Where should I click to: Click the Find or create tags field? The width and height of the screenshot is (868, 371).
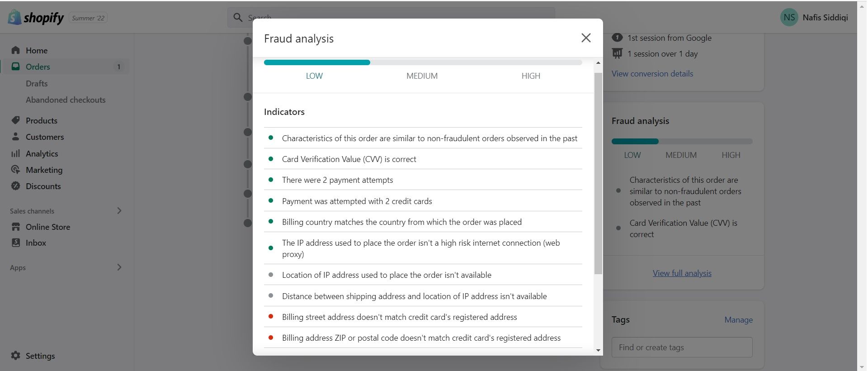[682, 347]
